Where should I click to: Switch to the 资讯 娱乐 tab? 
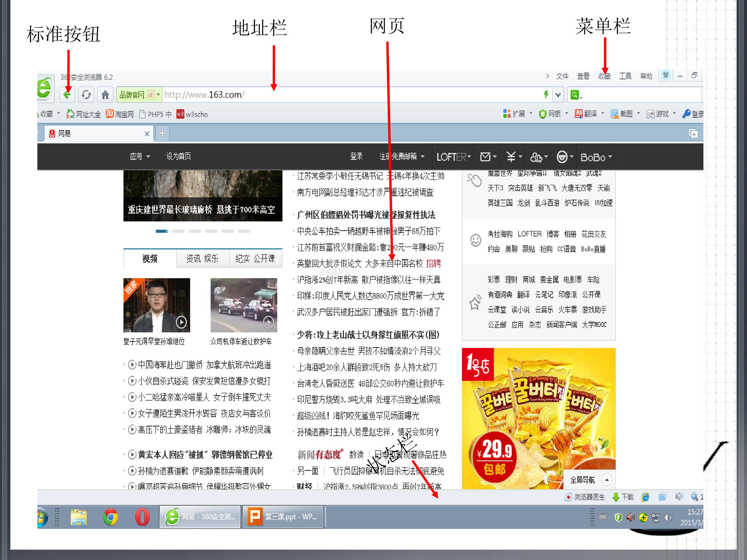point(203,258)
